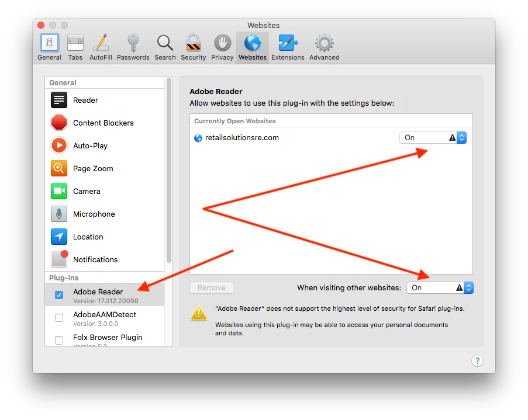
Task: Click AdobeAAMDetect version 3.0.0.0 text
Action: pos(96,324)
